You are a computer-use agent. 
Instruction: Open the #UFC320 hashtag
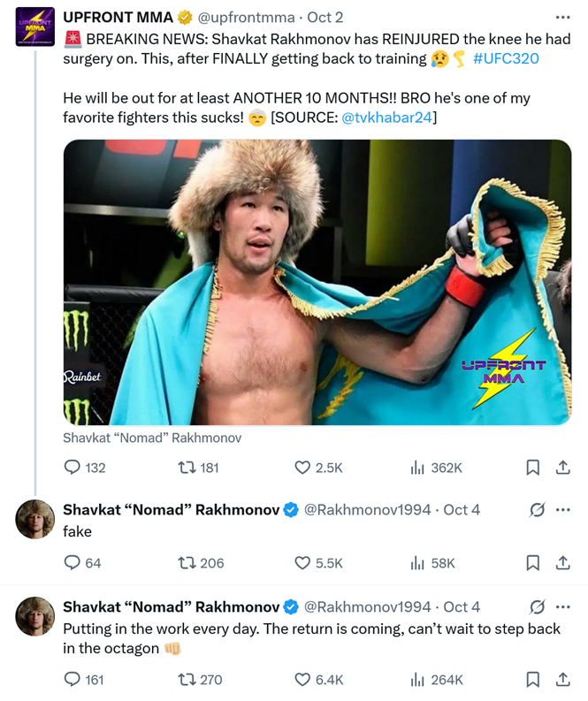(x=506, y=59)
